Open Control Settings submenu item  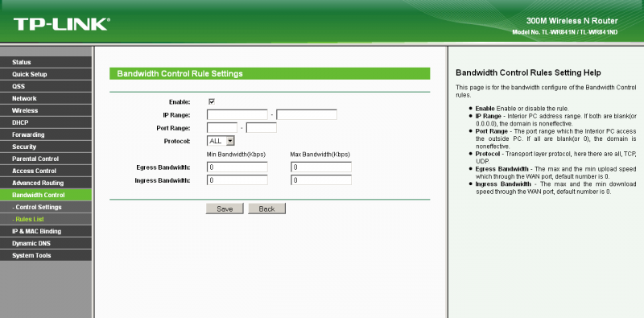46,207
